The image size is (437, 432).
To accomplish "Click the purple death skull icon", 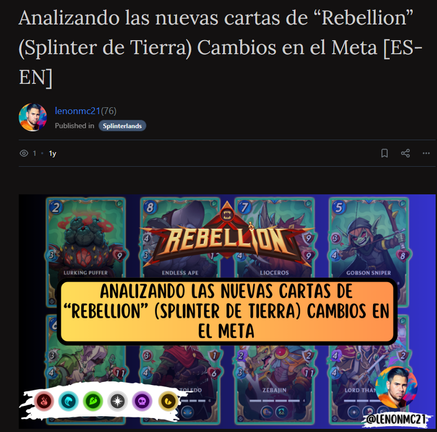I will pyautogui.click(x=142, y=401).
